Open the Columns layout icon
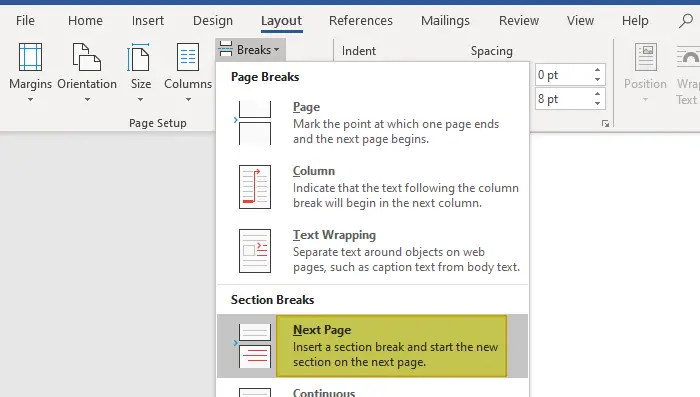Viewport: 700px width, 397px height. 188,57
